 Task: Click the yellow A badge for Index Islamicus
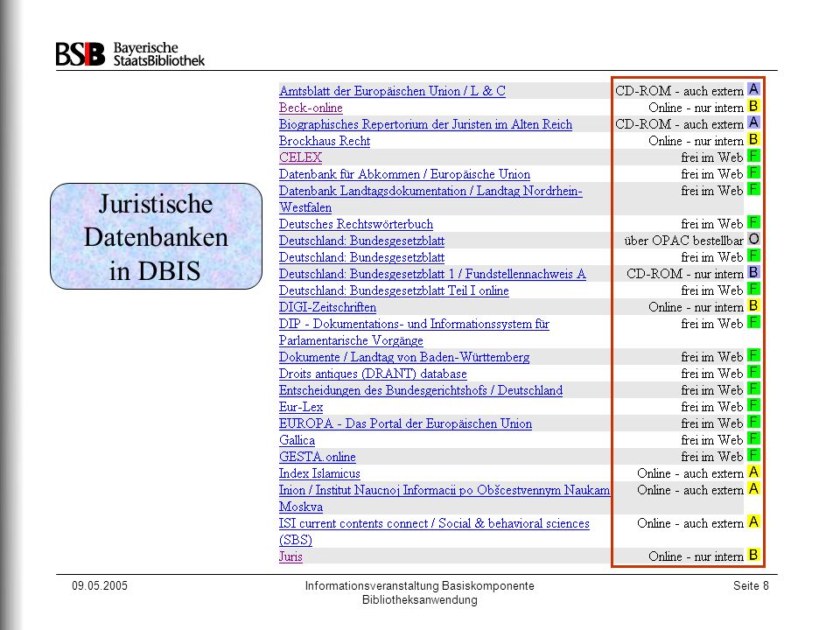[x=753, y=472]
